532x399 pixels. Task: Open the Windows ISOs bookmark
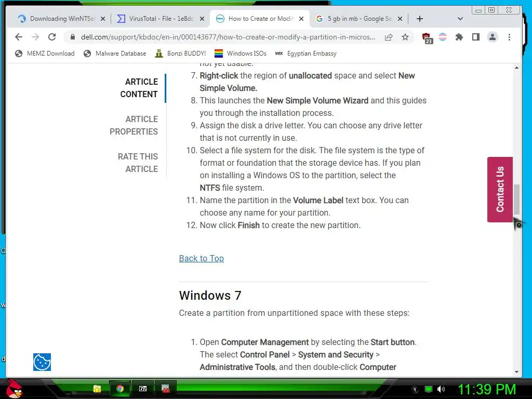241,54
